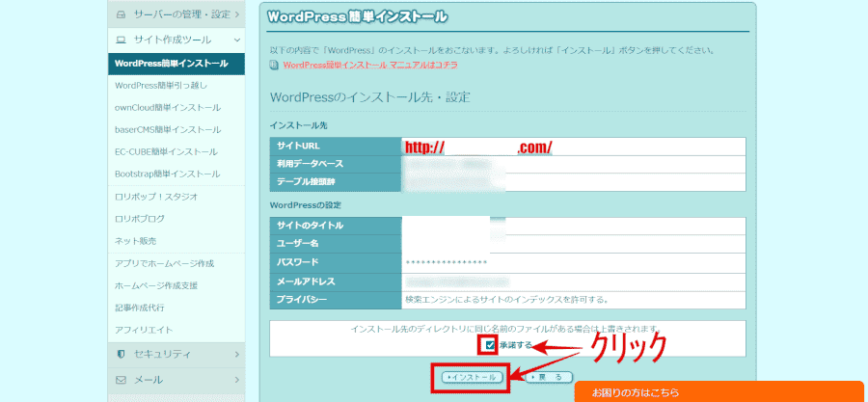The image size is (868, 402).
Task: Tick the 承諾する checkbox
Action: [x=490, y=345]
